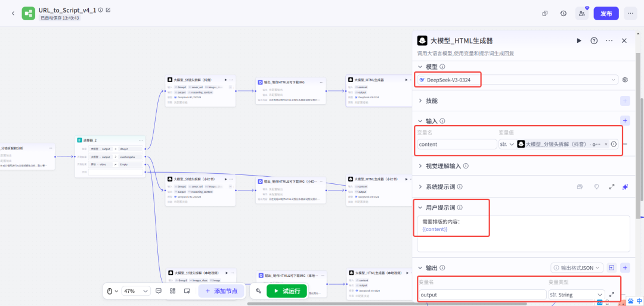The image size is (644, 306).
Task: Add a skill with the 技能 plus button
Action: [x=625, y=101]
